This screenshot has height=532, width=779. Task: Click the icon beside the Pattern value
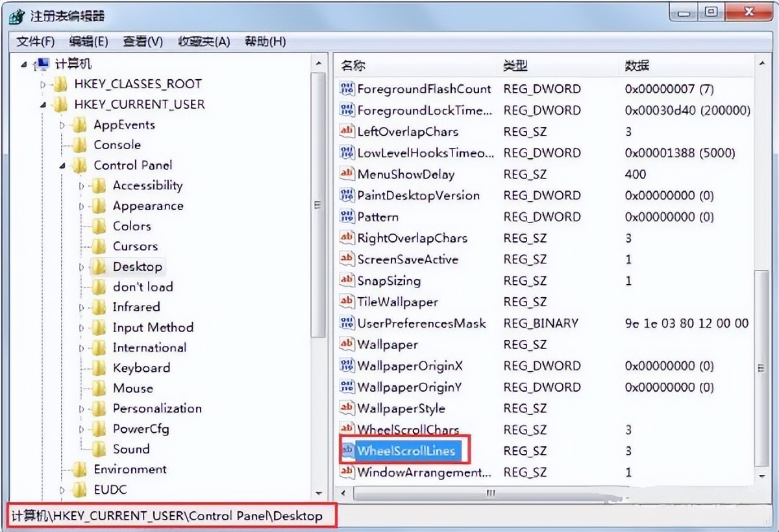tap(347, 217)
